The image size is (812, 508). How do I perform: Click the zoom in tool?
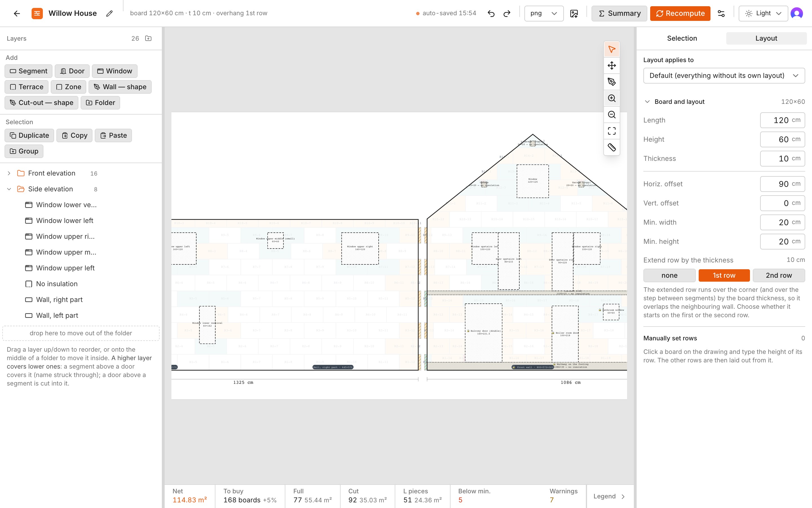(x=612, y=98)
